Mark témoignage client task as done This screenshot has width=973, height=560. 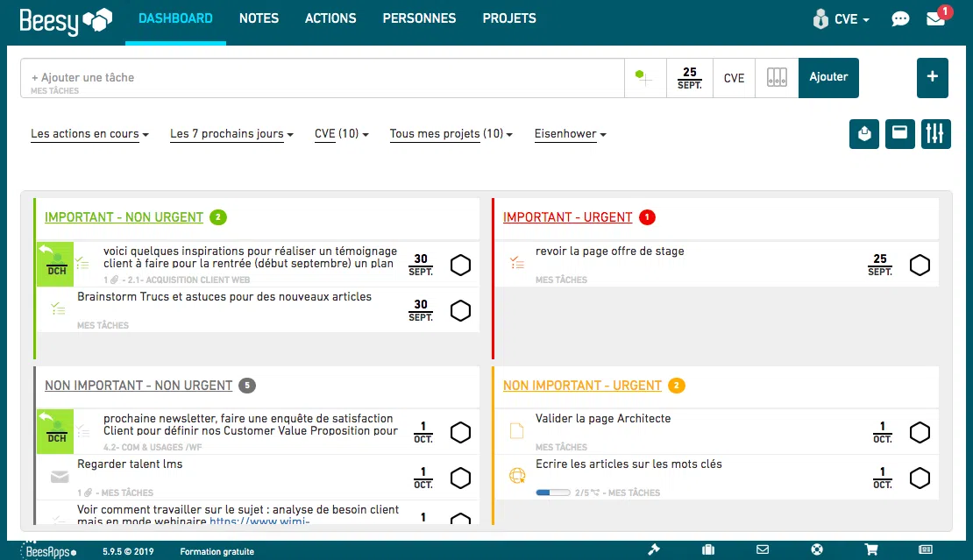pos(460,265)
